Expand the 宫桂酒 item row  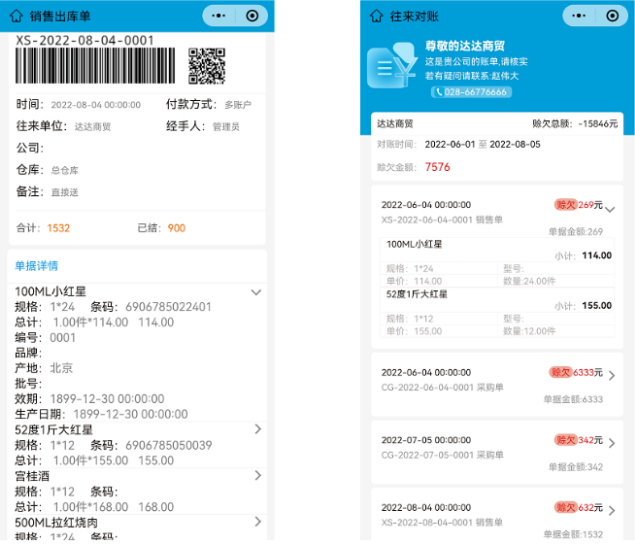[x=258, y=476]
